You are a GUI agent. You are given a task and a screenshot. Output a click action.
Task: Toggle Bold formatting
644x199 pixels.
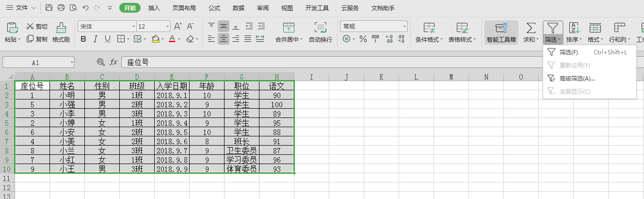tap(83, 39)
